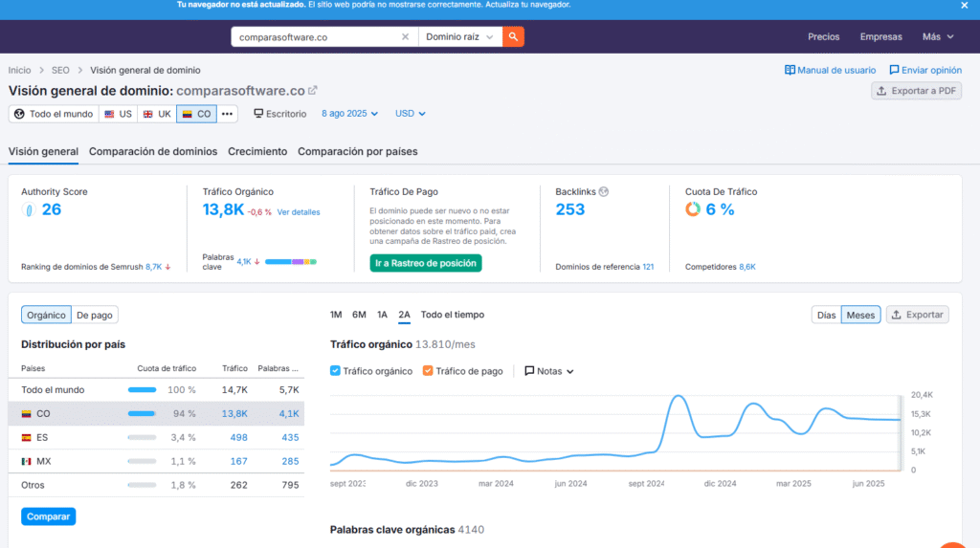
Task: Select 1M time range
Action: click(336, 315)
